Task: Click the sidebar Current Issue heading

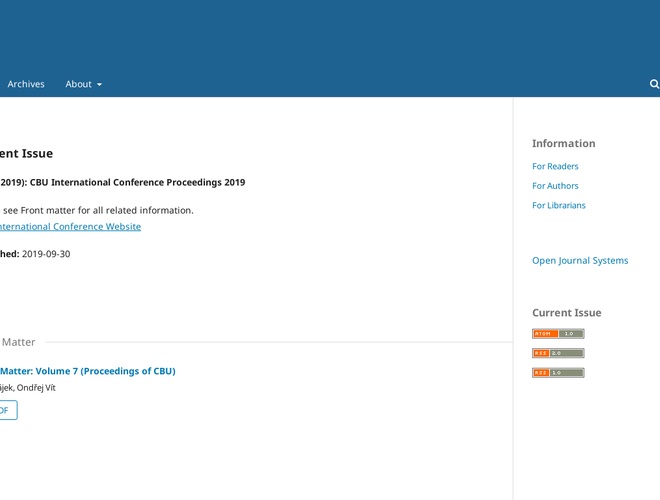Action: (566, 313)
